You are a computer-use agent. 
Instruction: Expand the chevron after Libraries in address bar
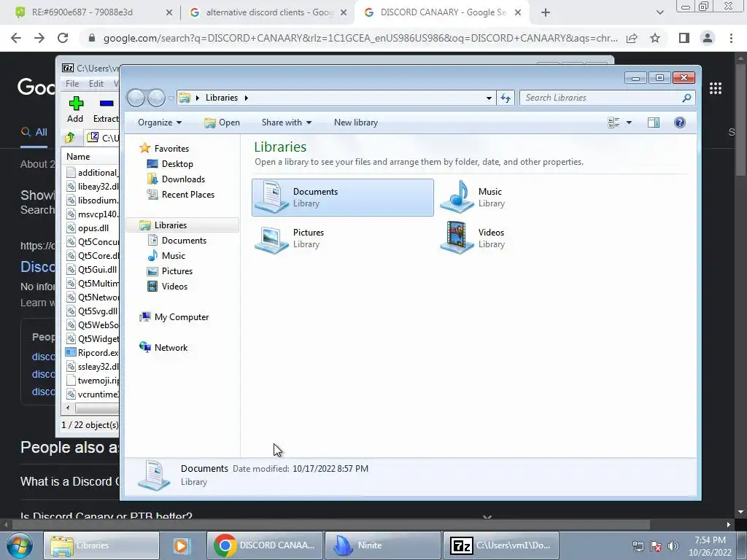point(247,98)
